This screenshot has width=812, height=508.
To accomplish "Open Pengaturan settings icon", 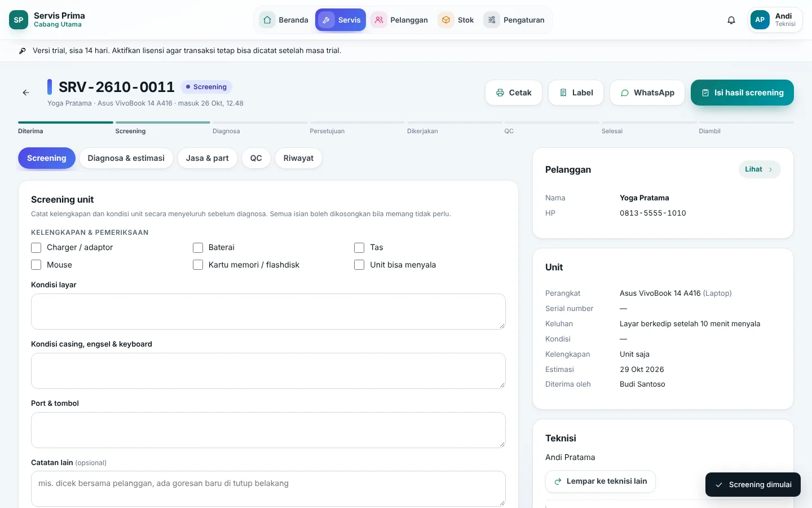I will (x=492, y=20).
